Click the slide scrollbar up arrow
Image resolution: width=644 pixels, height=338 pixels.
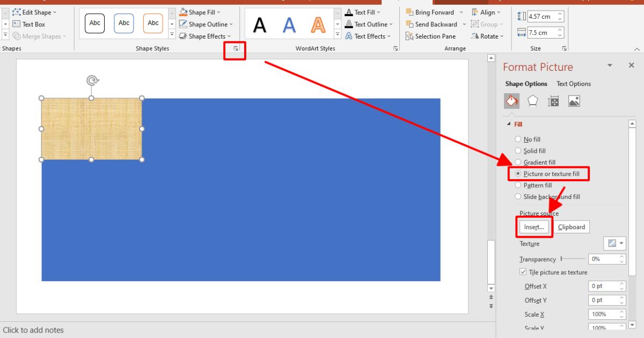coord(491,58)
